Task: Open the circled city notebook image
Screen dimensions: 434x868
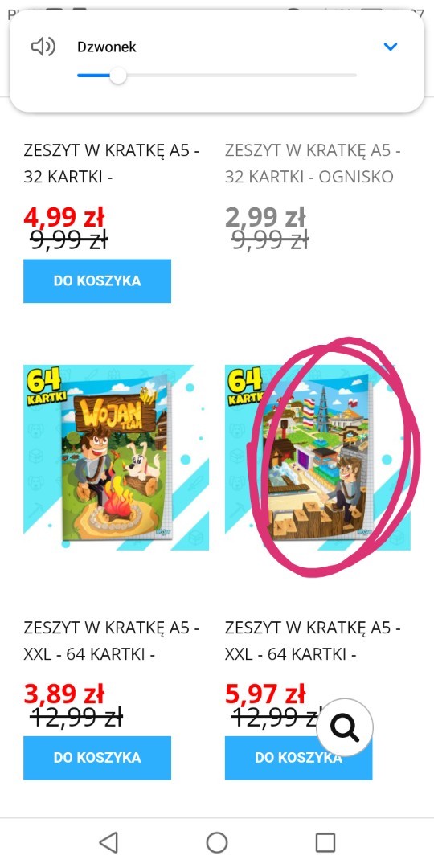Action: pyautogui.click(x=317, y=457)
